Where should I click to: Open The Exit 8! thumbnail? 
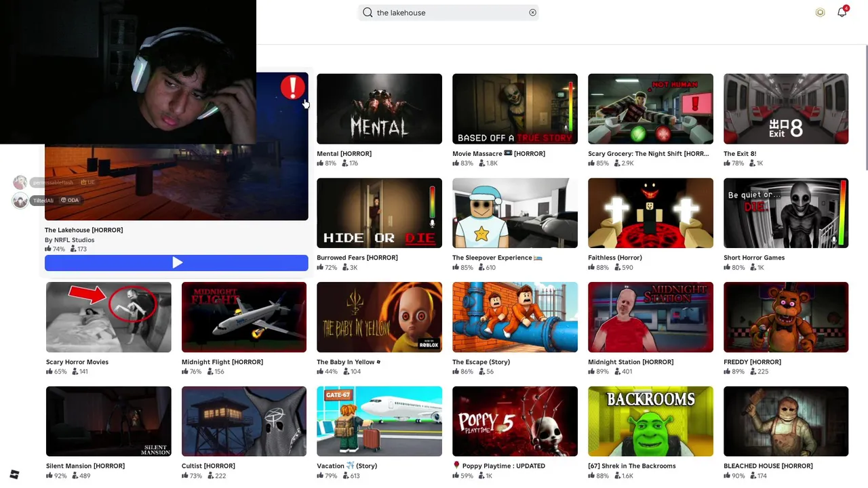point(786,108)
